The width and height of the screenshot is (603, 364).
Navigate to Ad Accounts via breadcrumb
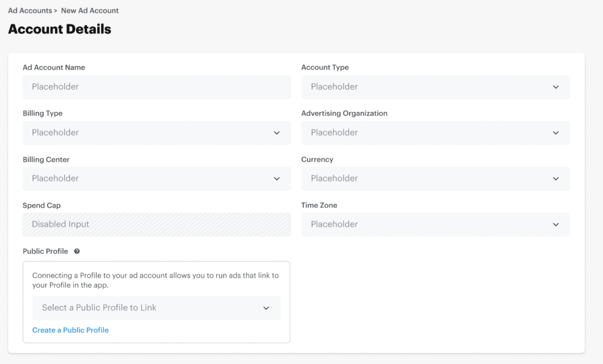pos(28,10)
